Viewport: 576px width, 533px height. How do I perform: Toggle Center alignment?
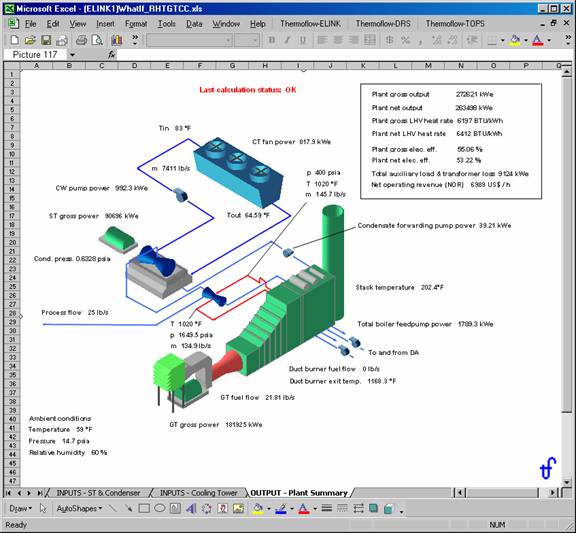pyautogui.click(x=338, y=40)
